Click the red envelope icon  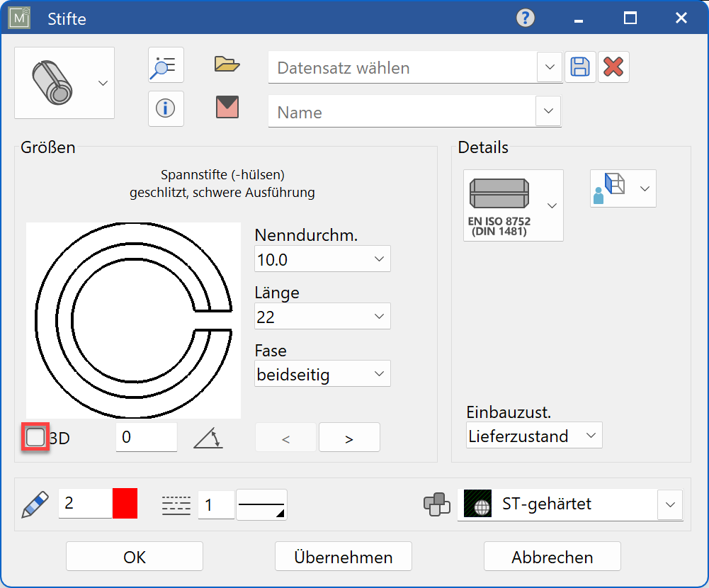227,108
